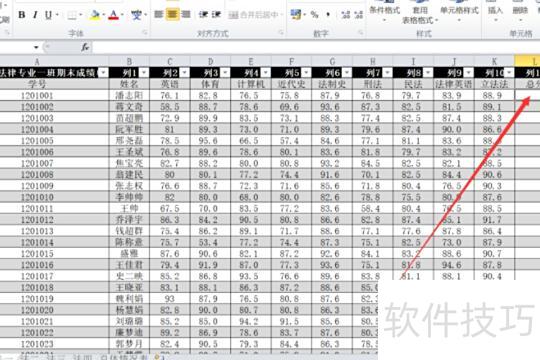Click the phonetic guide 文 icon
Viewport: 540px width, 360px height.
[x=136, y=15]
